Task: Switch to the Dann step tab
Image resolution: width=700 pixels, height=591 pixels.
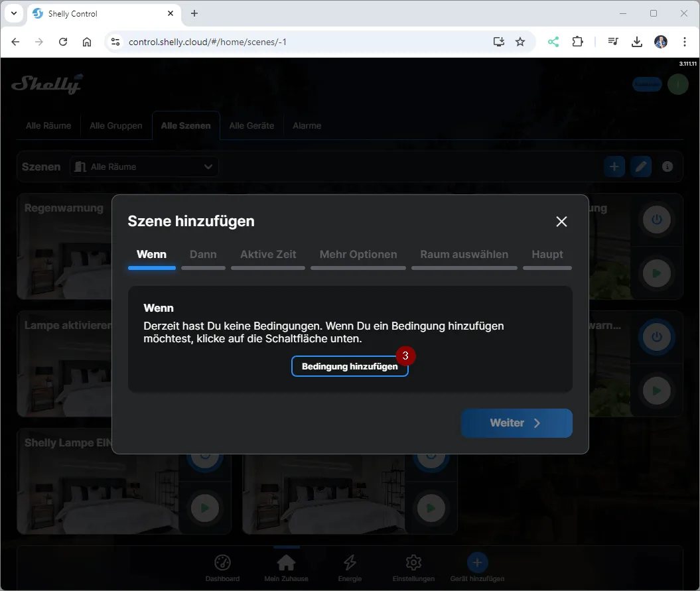Action: 203,255
